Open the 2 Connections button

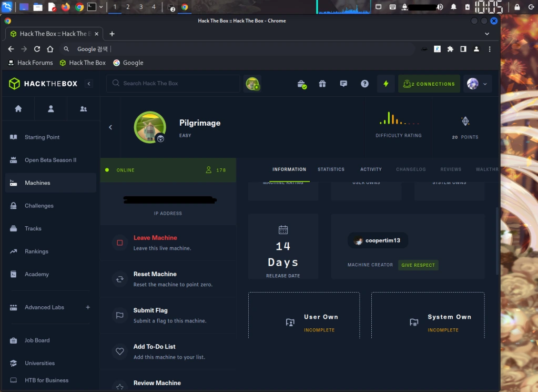(x=429, y=84)
